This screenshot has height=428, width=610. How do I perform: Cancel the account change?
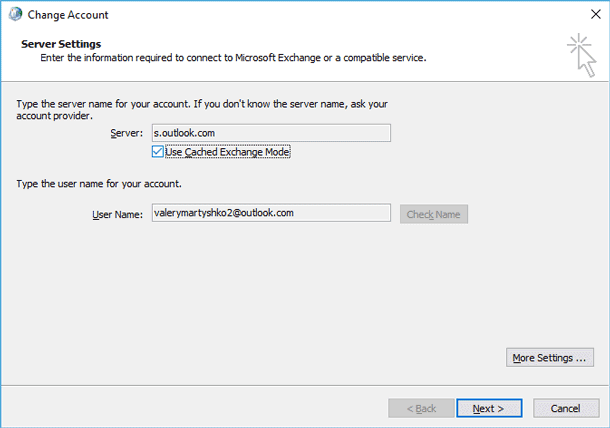point(566,409)
